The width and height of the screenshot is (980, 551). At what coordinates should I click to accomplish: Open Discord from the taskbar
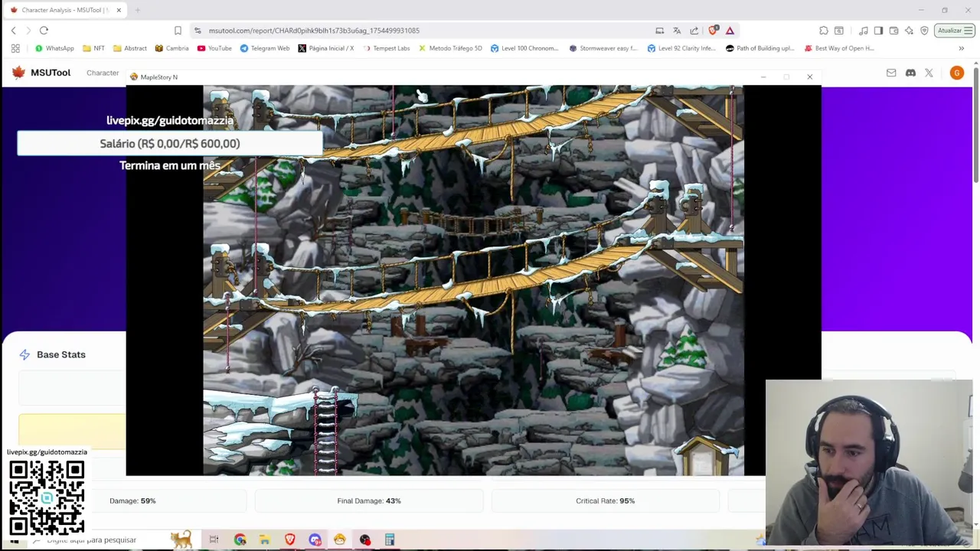coord(315,540)
